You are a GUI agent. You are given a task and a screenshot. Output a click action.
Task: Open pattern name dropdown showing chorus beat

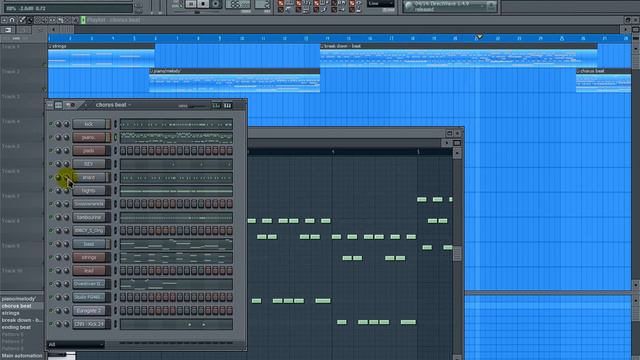click(113, 105)
